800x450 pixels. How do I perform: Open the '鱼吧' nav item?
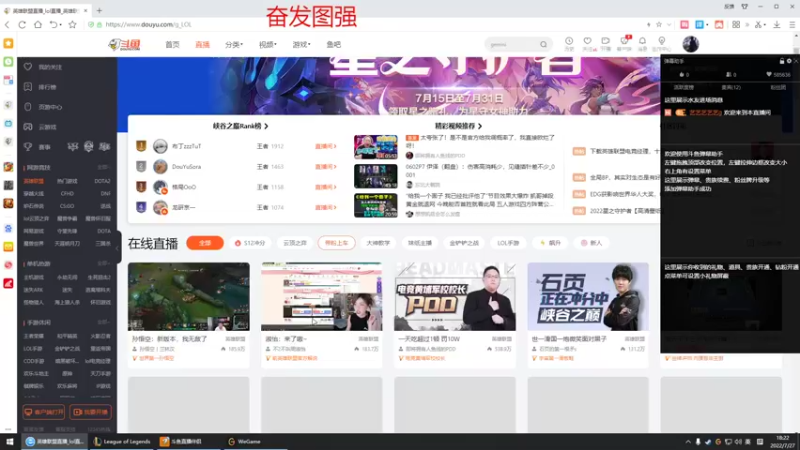click(334, 44)
